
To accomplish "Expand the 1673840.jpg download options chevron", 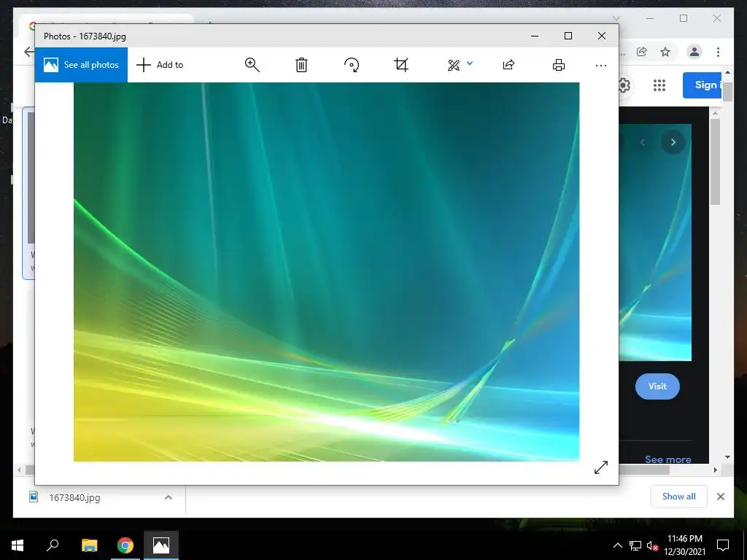I will (x=169, y=497).
